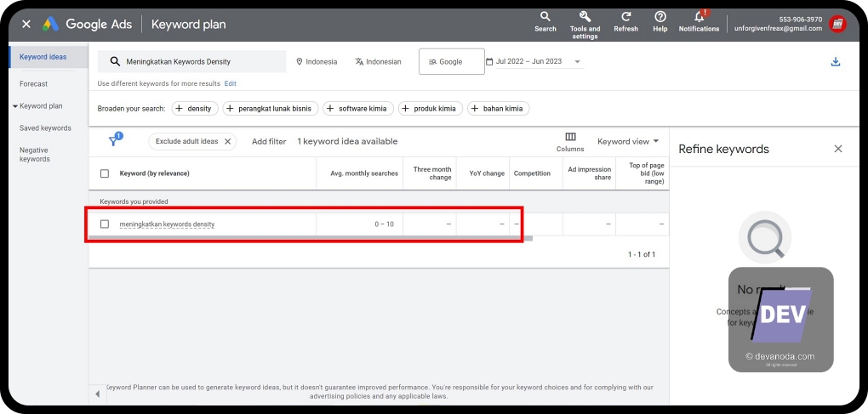Screen dimensions: 868x414
Task: Click the account email text
Action: pos(778,29)
